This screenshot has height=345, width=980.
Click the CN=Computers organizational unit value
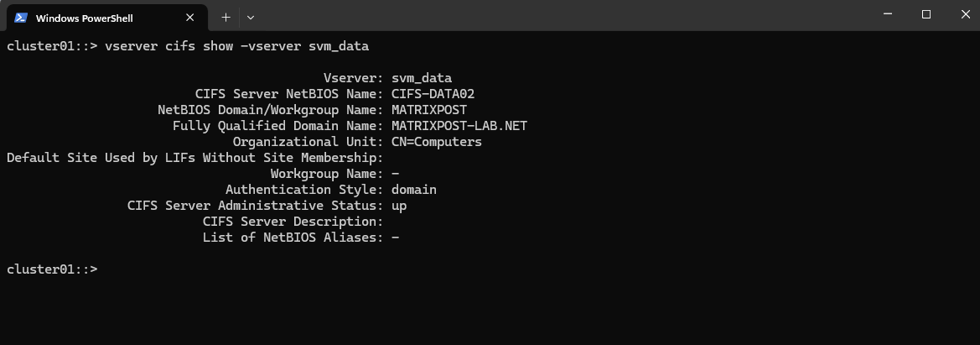tap(436, 142)
